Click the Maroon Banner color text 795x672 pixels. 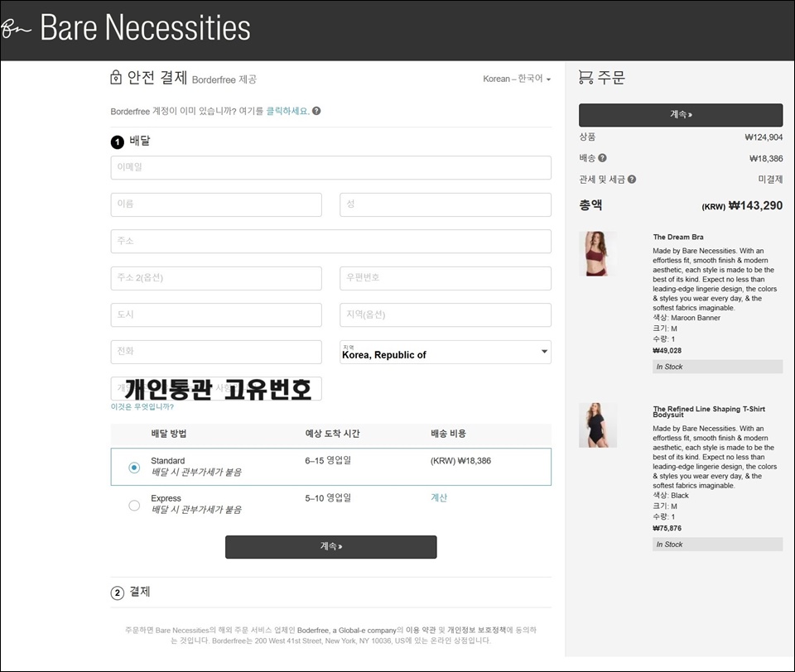(696, 318)
